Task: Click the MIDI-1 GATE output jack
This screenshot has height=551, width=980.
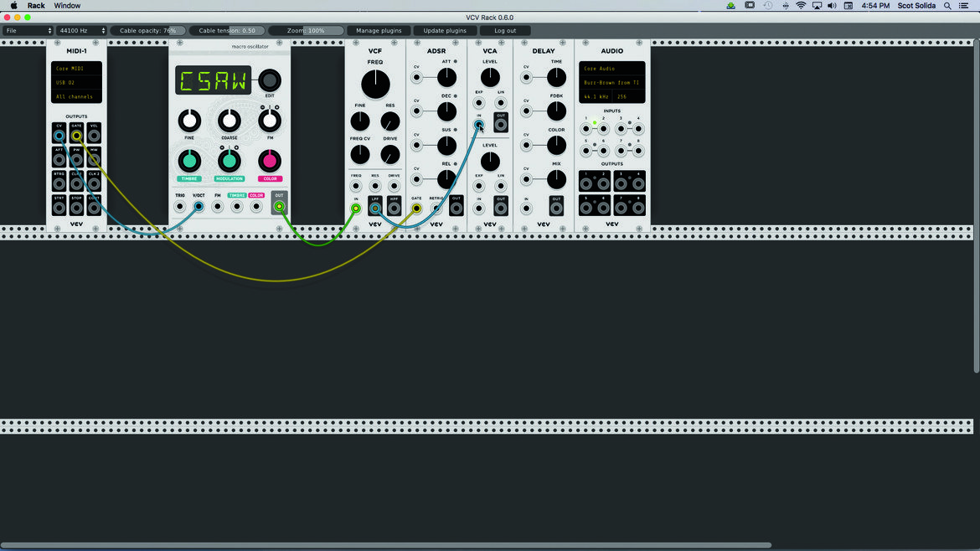Action: (x=76, y=136)
